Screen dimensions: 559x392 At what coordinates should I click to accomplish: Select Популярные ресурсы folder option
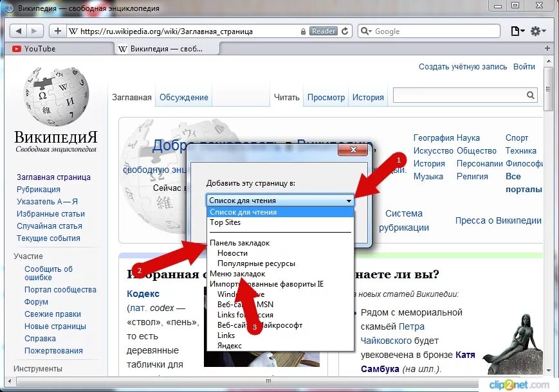pyautogui.click(x=280, y=263)
